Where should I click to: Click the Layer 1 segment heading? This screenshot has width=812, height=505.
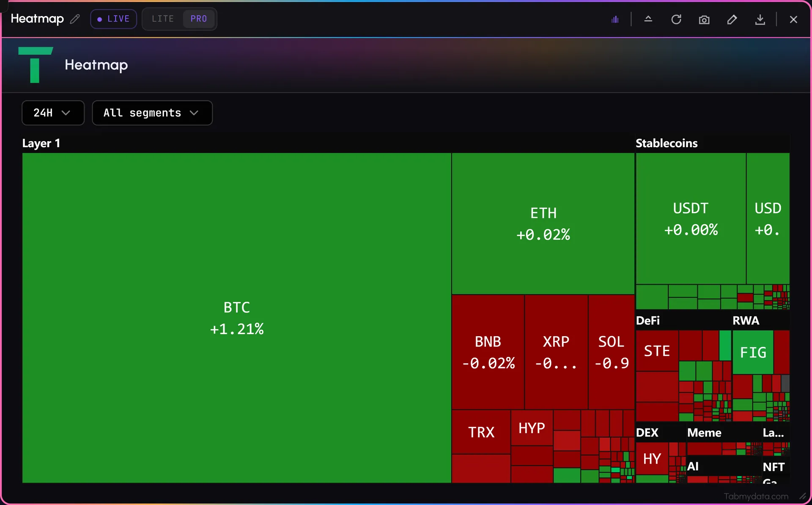41,143
